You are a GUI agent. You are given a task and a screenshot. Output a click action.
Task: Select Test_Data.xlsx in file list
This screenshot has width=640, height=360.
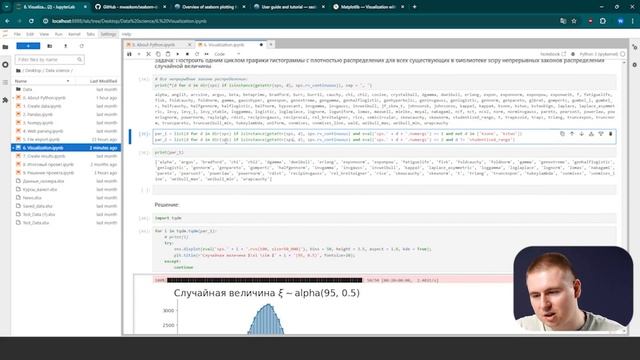36,223
